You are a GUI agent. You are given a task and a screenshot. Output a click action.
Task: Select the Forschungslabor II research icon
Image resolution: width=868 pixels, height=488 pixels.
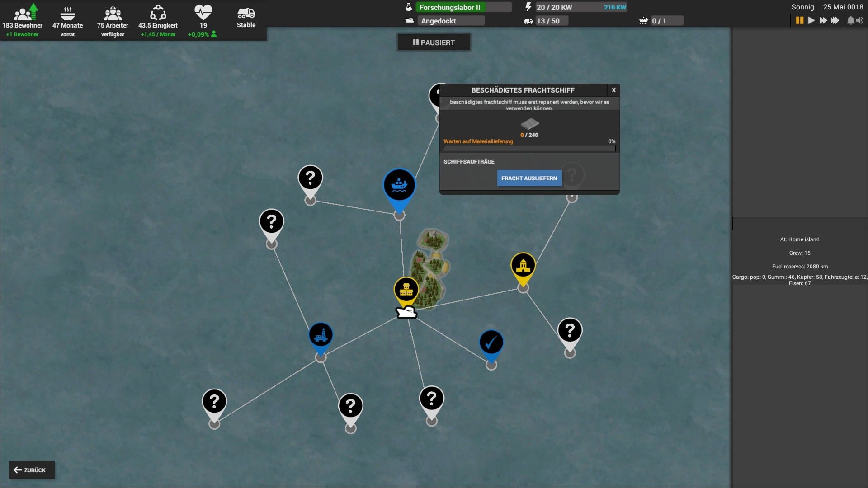tap(407, 7)
